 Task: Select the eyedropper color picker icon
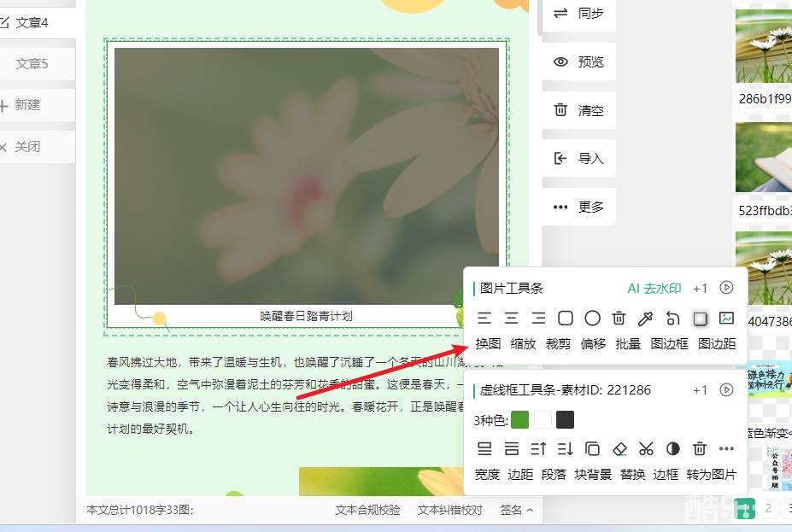pyautogui.click(x=646, y=319)
